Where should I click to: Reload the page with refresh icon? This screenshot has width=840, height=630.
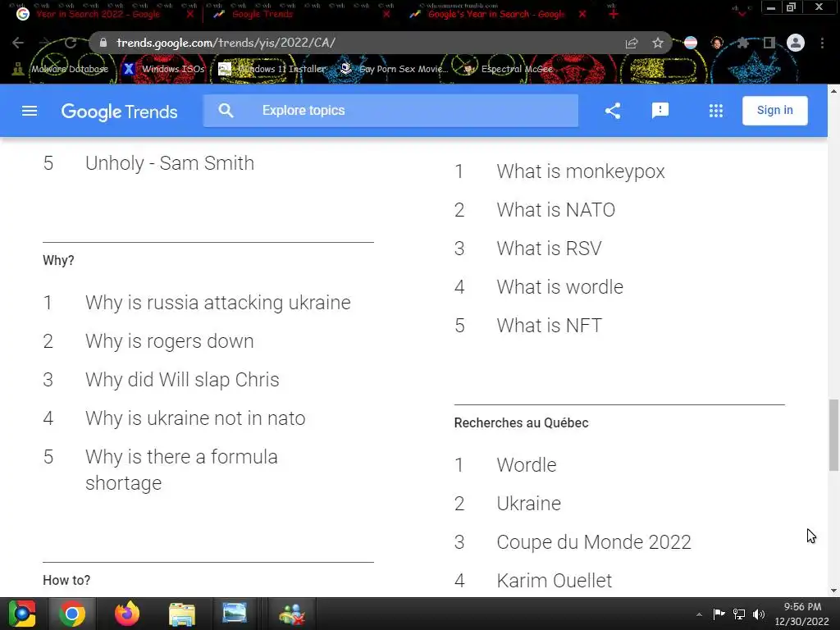coord(71,43)
